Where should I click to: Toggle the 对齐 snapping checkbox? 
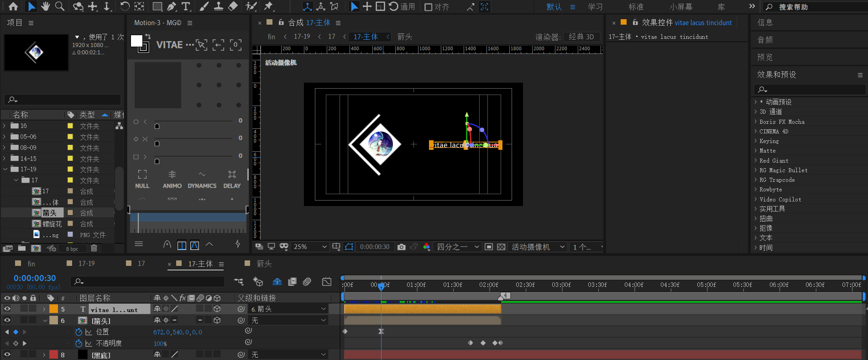point(429,7)
